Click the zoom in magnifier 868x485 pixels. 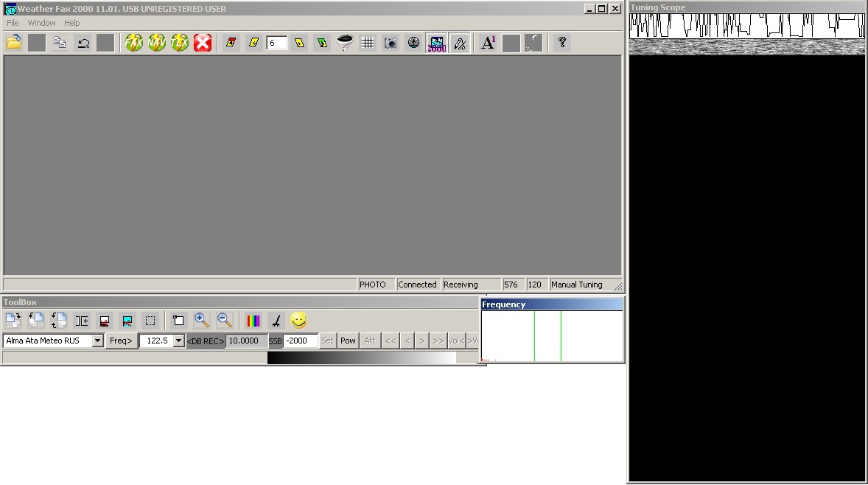202,321
